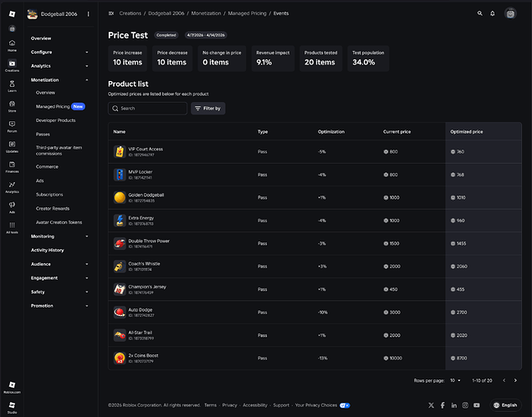
Task: Select Activity History in sidebar
Action: [48, 250]
